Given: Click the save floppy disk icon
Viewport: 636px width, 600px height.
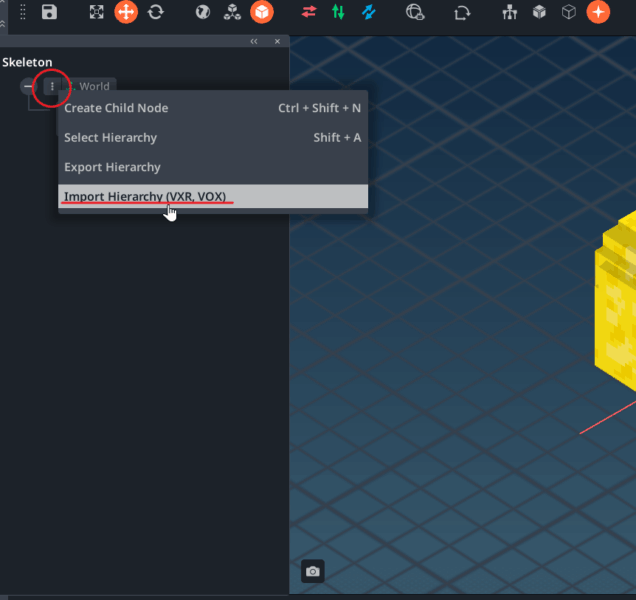Looking at the screenshot, I should (x=49, y=12).
